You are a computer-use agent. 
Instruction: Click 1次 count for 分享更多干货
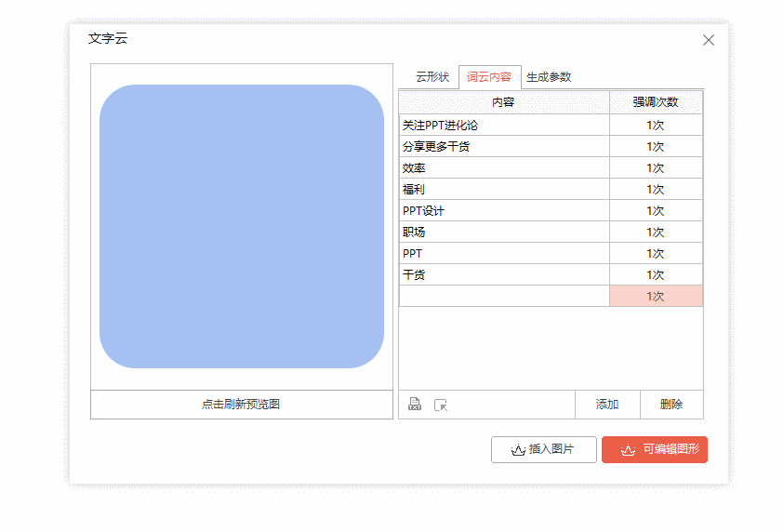[x=656, y=147]
